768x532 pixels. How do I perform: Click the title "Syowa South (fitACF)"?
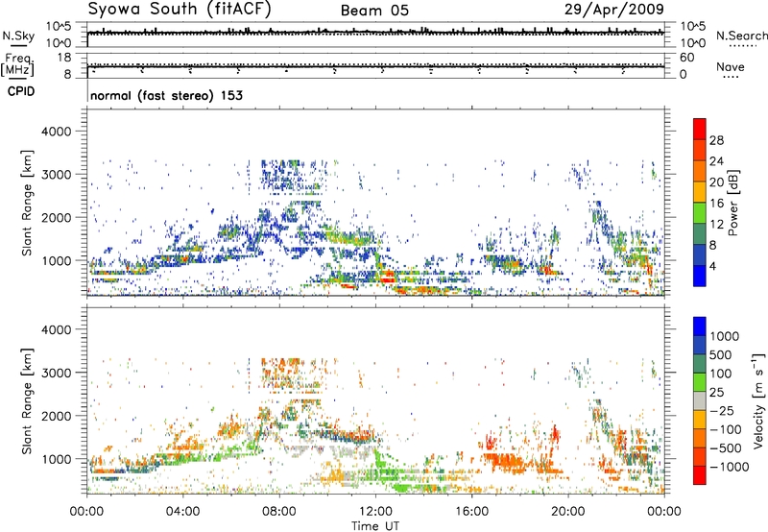(180, 10)
